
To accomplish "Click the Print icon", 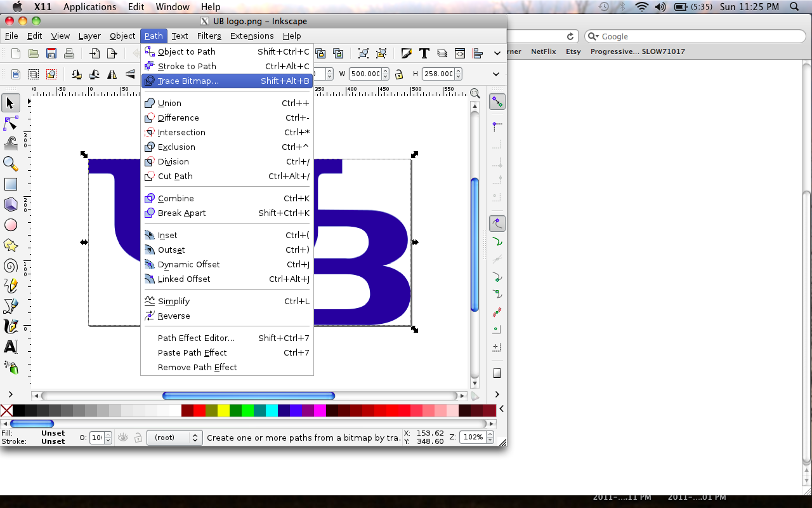I will click(69, 53).
